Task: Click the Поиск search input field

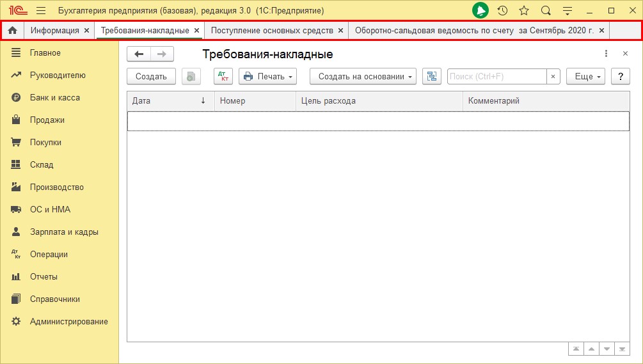Action: coord(496,76)
